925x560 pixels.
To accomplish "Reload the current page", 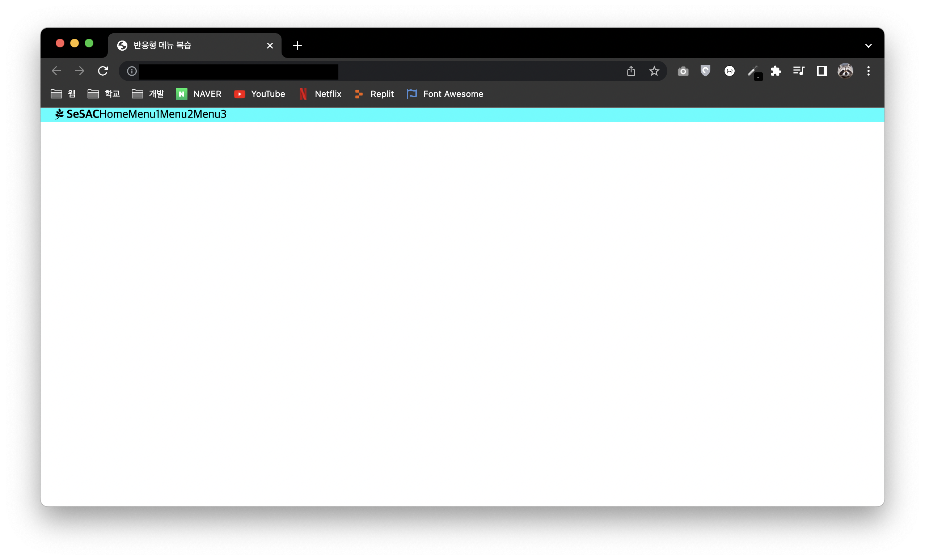I will tap(103, 71).
